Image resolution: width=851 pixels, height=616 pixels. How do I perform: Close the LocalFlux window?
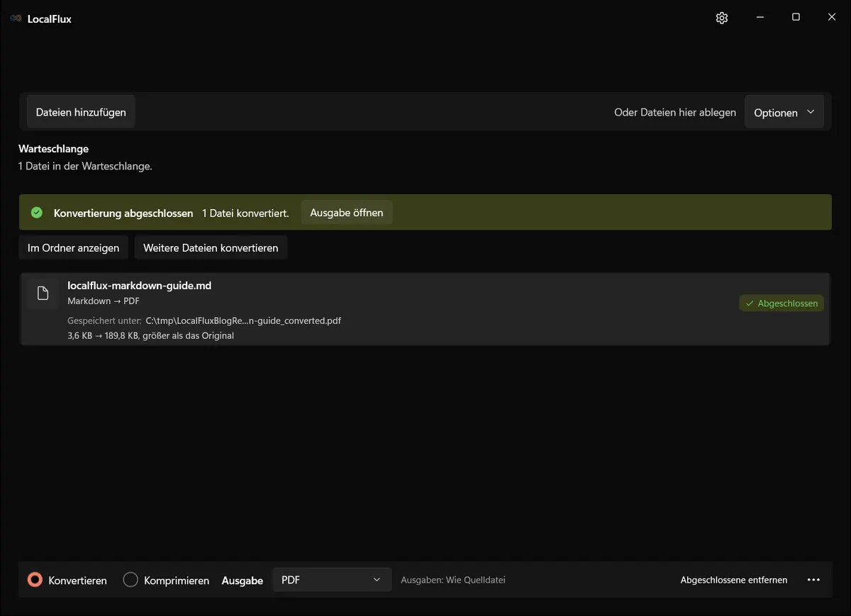[x=832, y=18]
